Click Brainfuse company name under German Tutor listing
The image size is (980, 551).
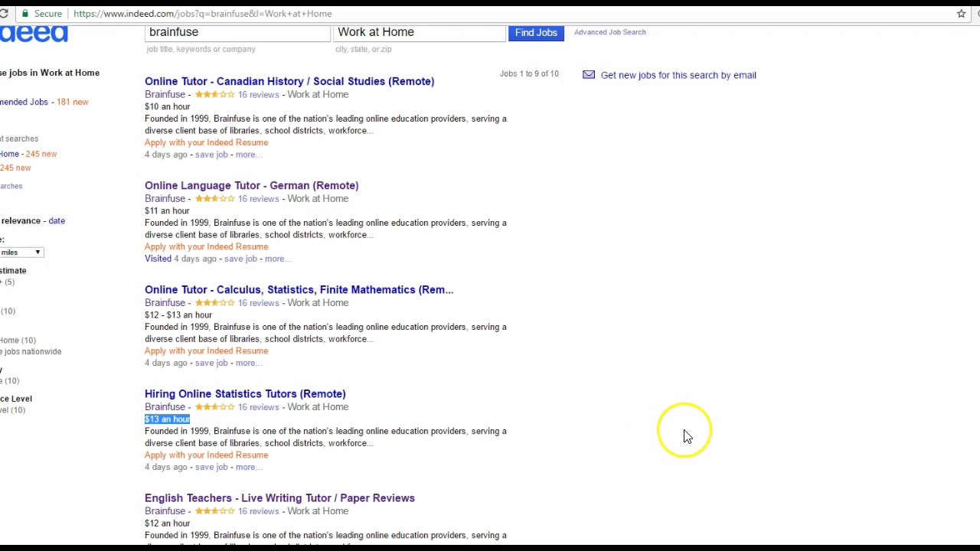(x=165, y=199)
